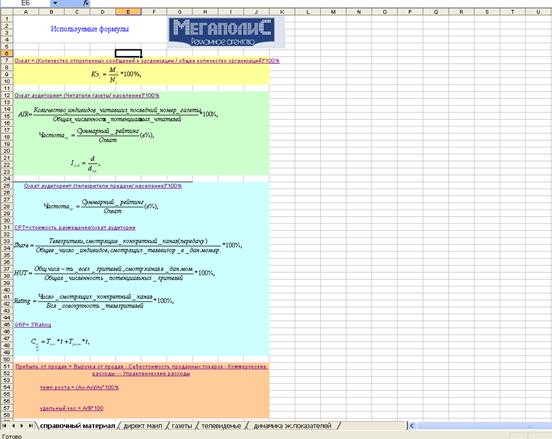Click the темп роста formula link
Image resolution: width=552 pixels, height=439 pixels.
(x=79, y=387)
